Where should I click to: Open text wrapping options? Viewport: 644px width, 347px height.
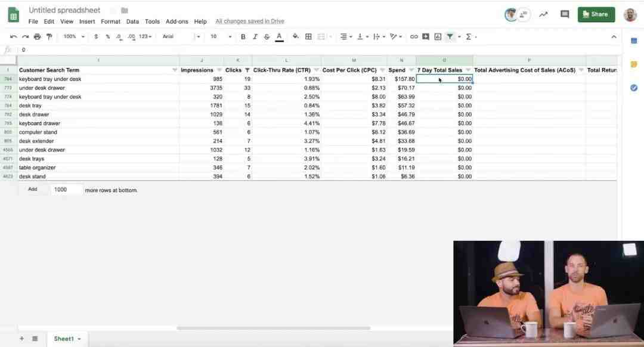(379, 36)
